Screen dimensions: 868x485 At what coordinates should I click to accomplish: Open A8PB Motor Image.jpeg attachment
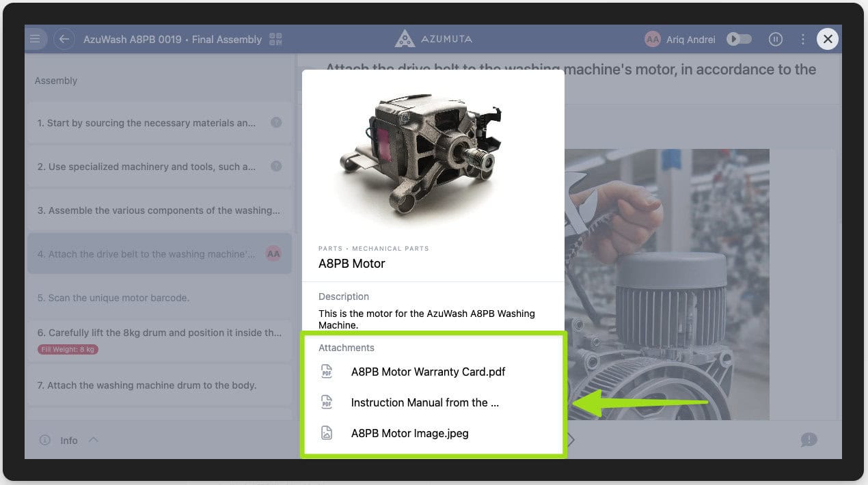[409, 433]
